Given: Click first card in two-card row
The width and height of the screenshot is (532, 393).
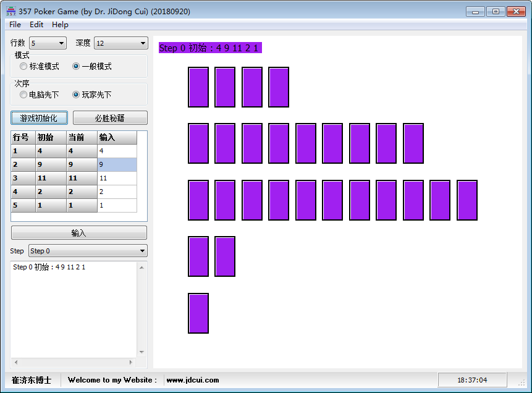Looking at the screenshot, I should point(198,256).
